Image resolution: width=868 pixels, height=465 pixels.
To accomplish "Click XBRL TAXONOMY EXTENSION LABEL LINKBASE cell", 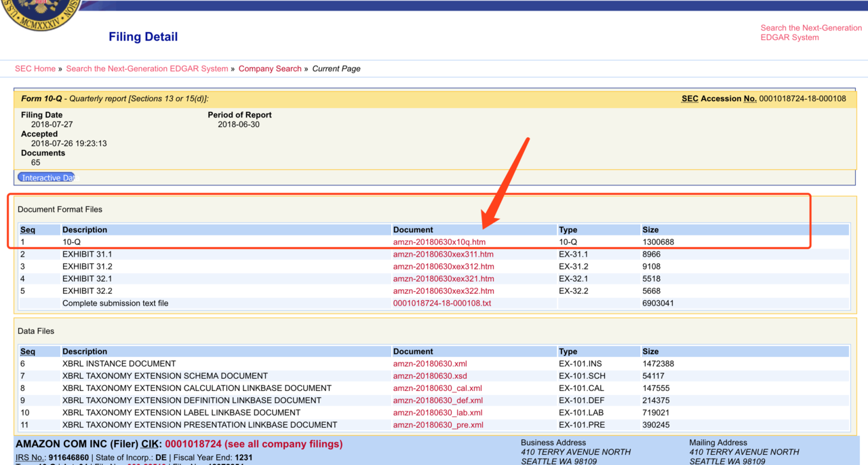I will pos(181,412).
